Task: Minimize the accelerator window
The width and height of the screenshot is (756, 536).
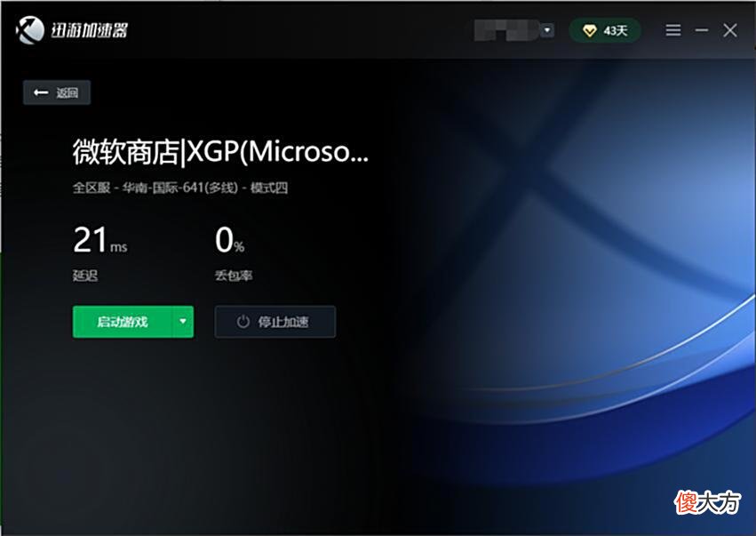Action: [702, 30]
